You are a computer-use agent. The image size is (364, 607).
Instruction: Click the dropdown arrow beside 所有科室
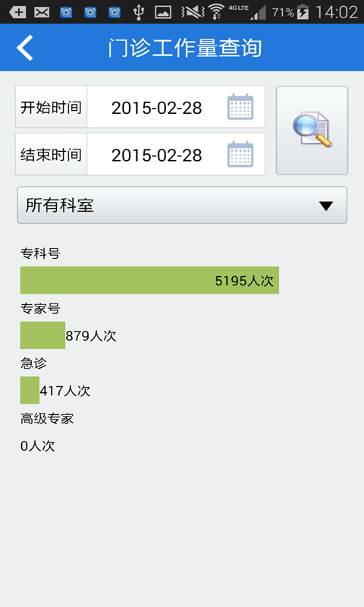pos(326,206)
